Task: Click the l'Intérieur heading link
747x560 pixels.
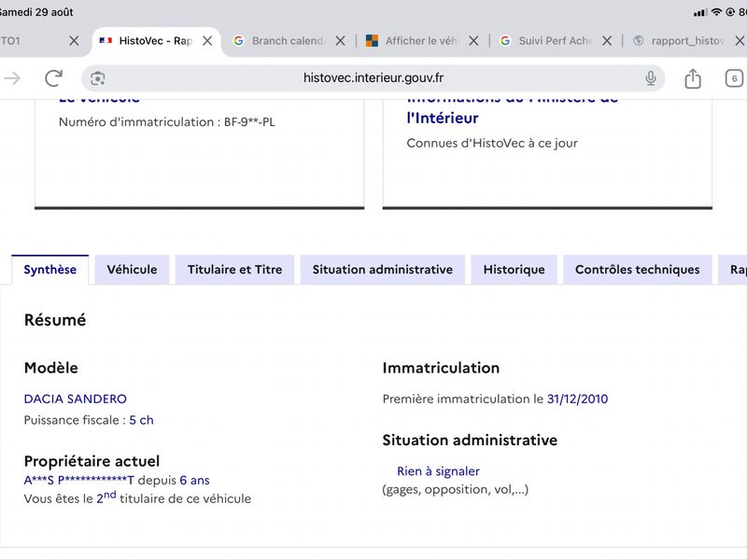Action: [x=442, y=119]
